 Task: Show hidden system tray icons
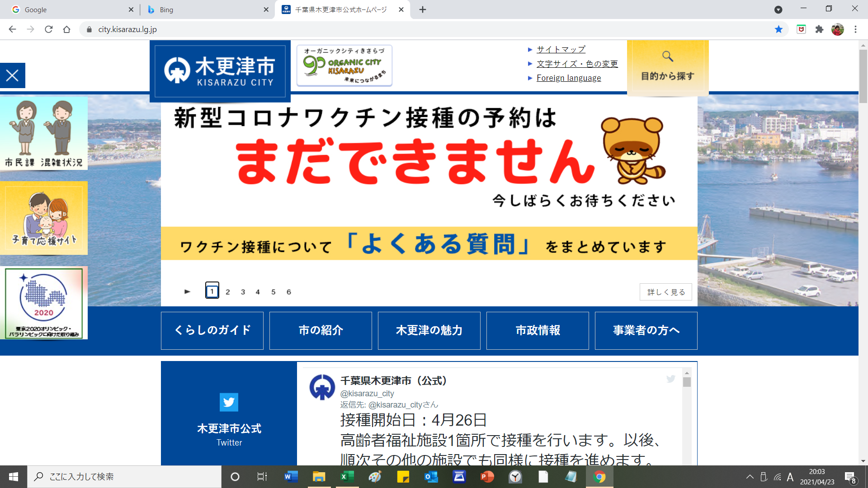coord(750,477)
